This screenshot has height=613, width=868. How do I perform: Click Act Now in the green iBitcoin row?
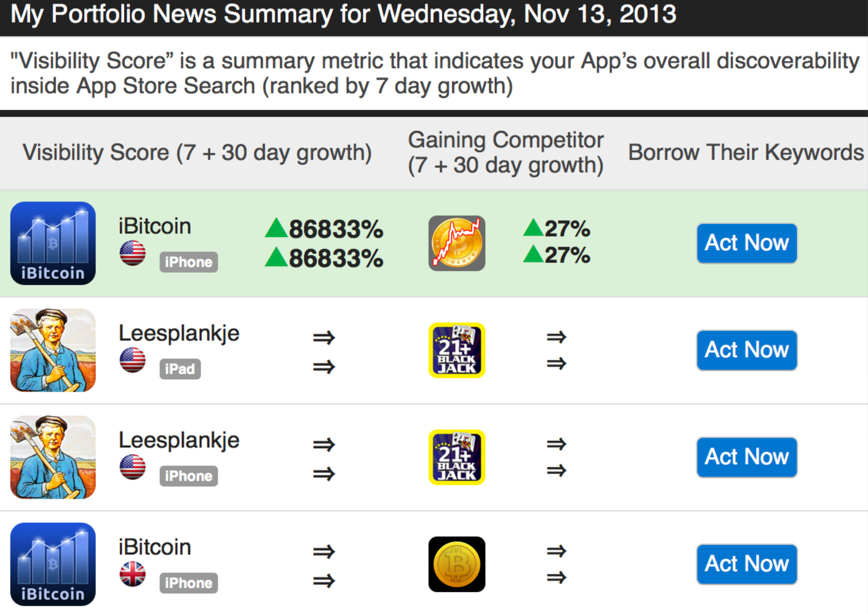pos(746,243)
